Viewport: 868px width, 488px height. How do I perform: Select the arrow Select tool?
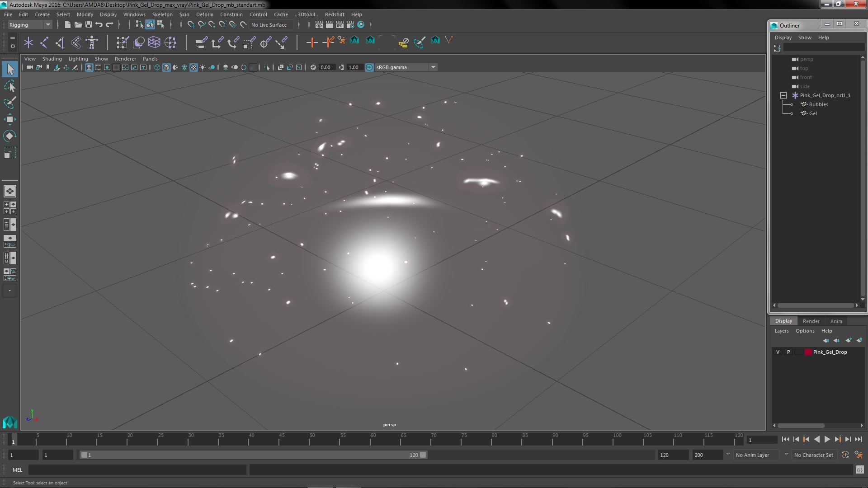(x=10, y=69)
